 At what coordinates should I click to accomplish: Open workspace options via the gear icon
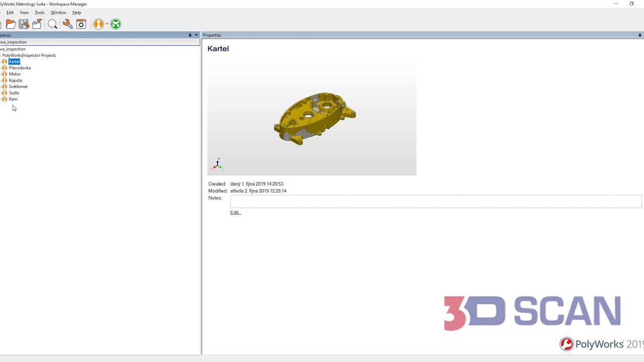tap(81, 24)
